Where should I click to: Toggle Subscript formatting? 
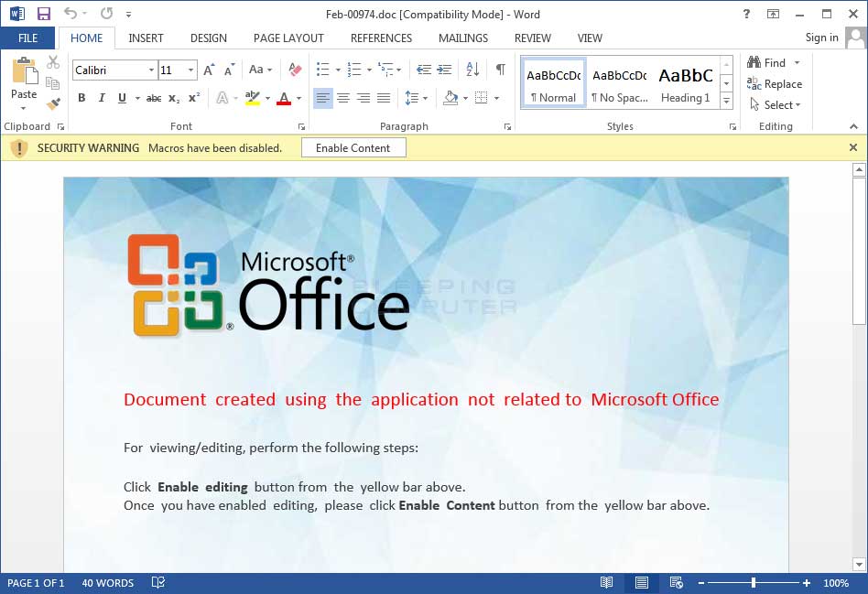(174, 98)
